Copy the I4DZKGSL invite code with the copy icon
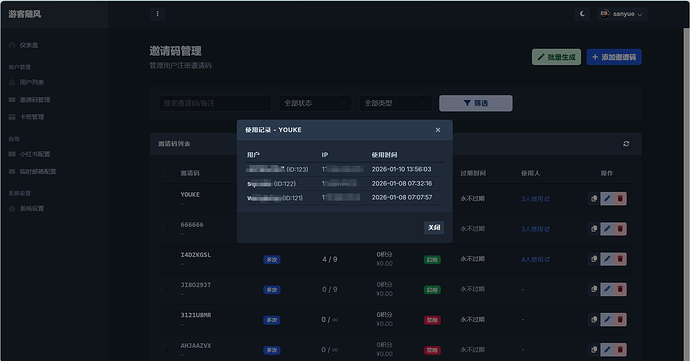Viewport: 690px width, 361px height. 594,259
